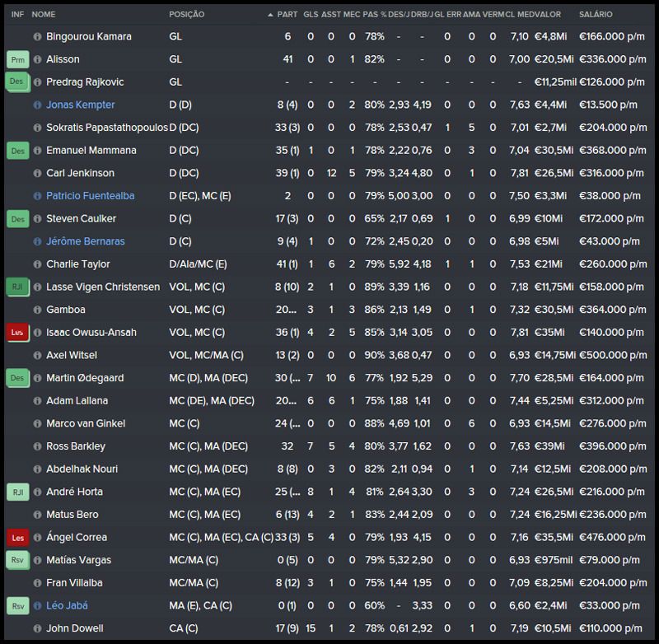
Task: Click the info icon beside Bingourou Kamara
Action: [x=37, y=37]
